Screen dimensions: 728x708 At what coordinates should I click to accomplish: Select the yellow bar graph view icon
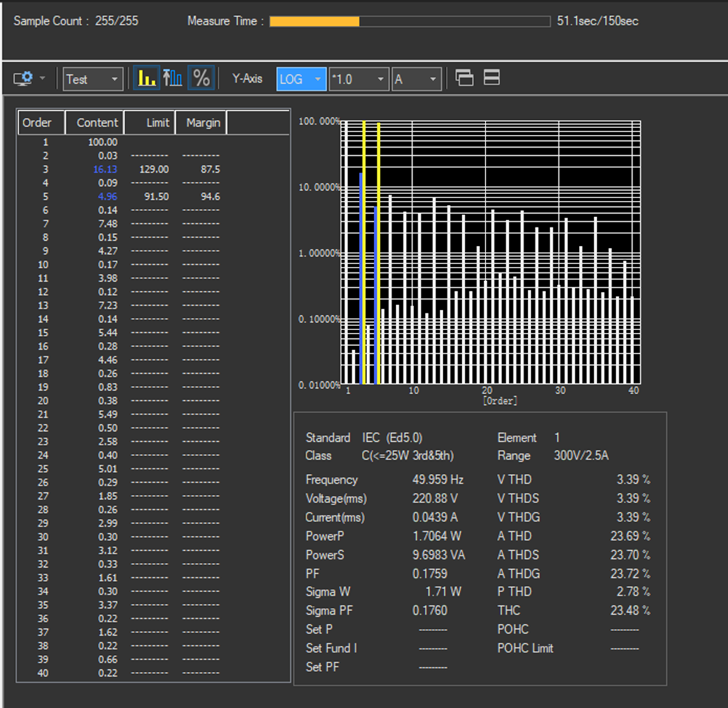[x=146, y=78]
